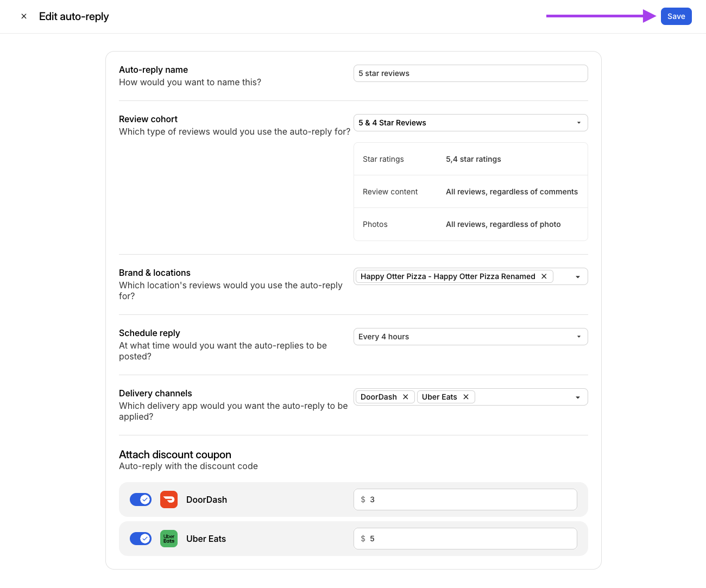Image resolution: width=706 pixels, height=588 pixels.
Task: Click 'All reviews, regardless of photo' text
Action: click(503, 224)
